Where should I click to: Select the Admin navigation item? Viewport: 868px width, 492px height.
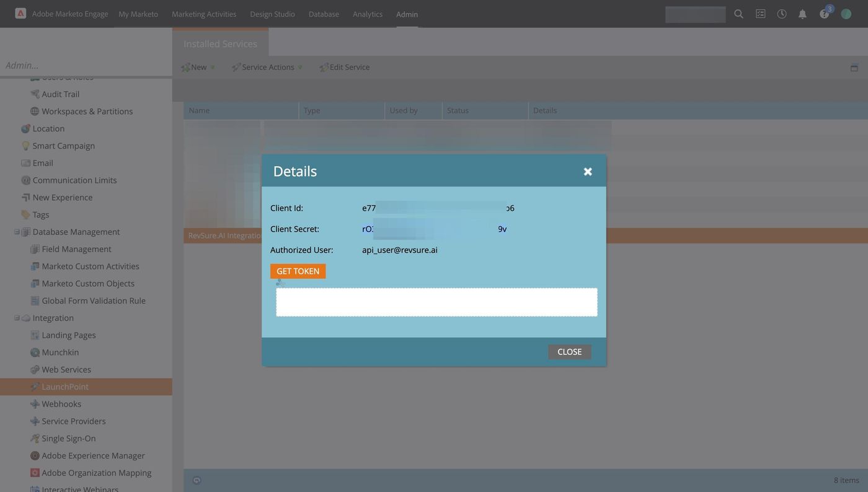coord(407,14)
